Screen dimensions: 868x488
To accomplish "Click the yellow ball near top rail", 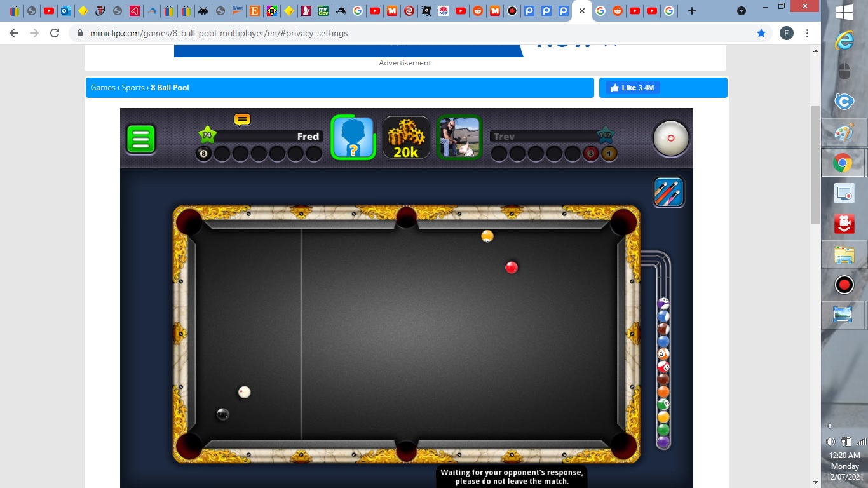I will (487, 236).
